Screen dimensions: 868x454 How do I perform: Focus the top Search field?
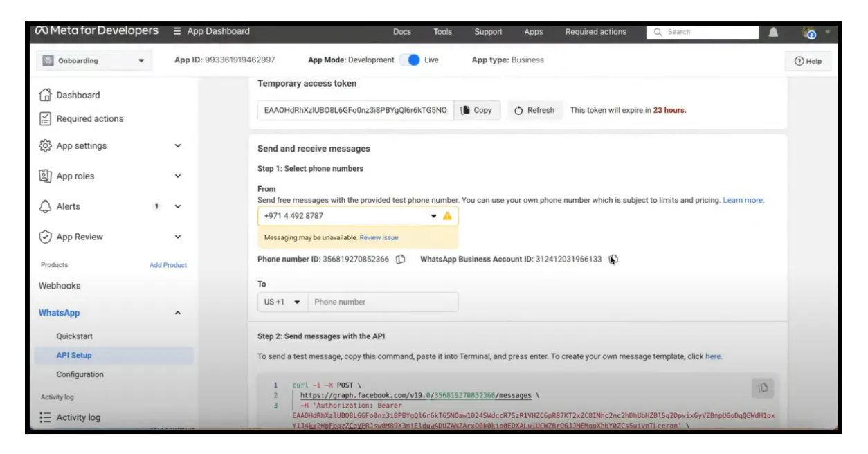pos(703,32)
